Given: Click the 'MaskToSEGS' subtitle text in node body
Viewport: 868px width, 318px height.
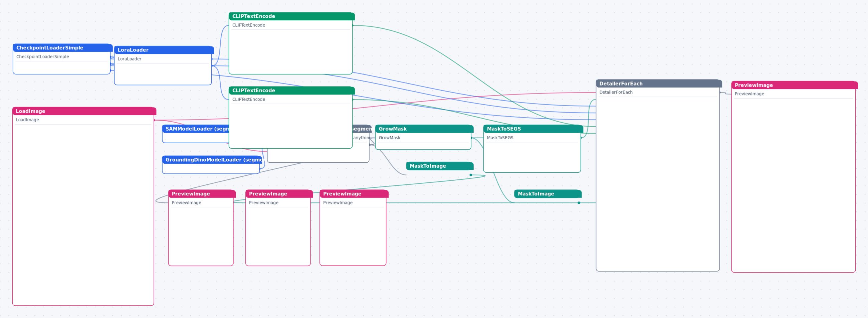Looking at the screenshot, I should [x=500, y=138].
